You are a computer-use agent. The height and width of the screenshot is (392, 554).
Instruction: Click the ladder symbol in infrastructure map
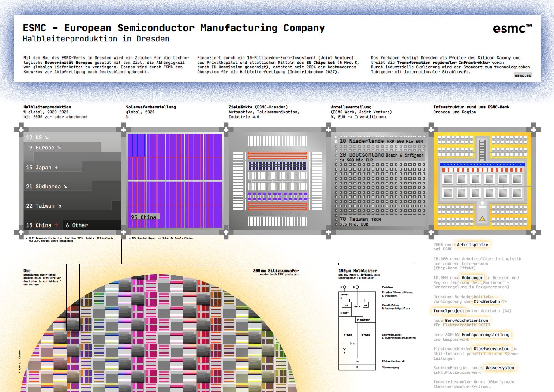coord(483,149)
